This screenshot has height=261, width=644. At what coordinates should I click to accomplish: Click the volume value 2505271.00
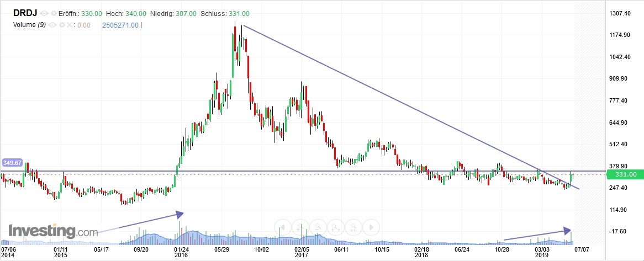(120, 25)
